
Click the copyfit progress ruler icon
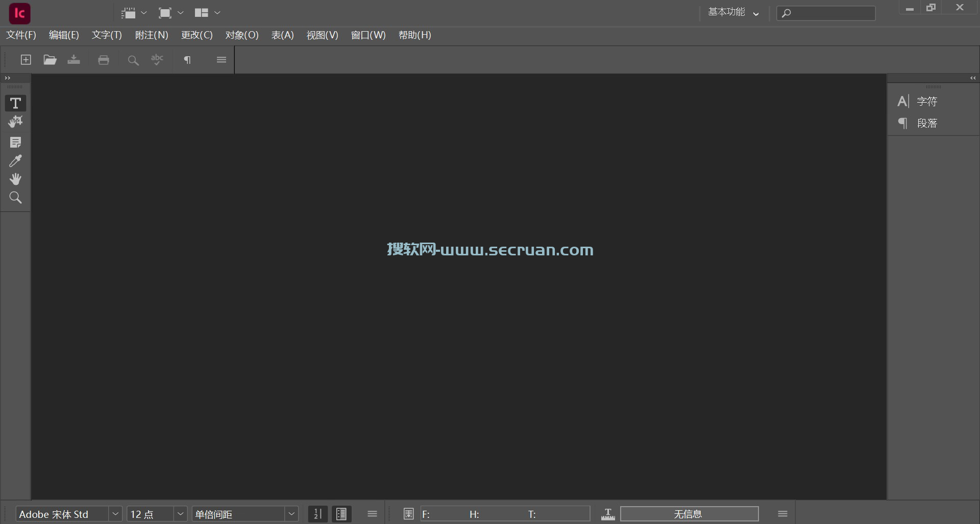point(608,514)
